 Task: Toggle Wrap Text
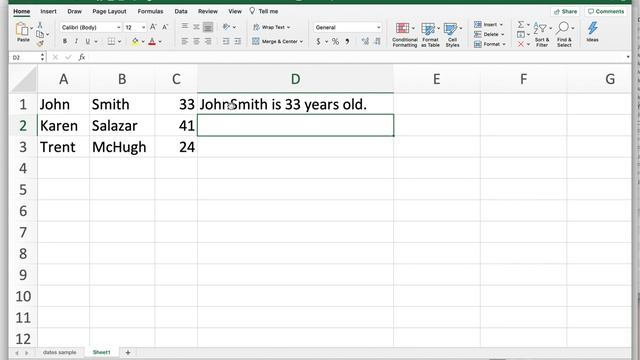click(x=271, y=27)
